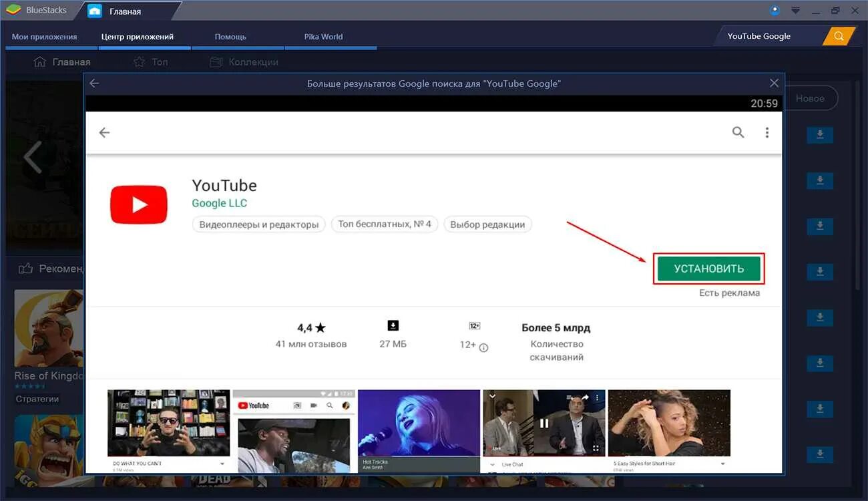The height and width of the screenshot is (501, 868).
Task: Click the Более 5 млрд downloads text
Action: [x=556, y=328]
